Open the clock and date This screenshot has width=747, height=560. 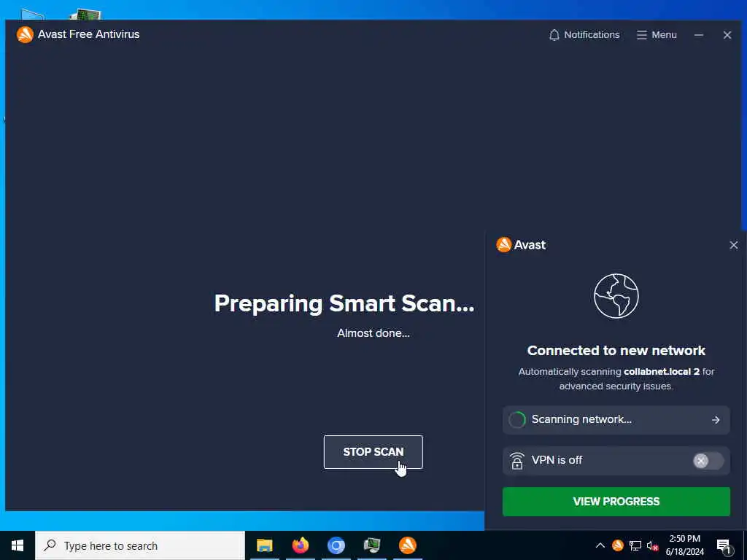point(684,545)
